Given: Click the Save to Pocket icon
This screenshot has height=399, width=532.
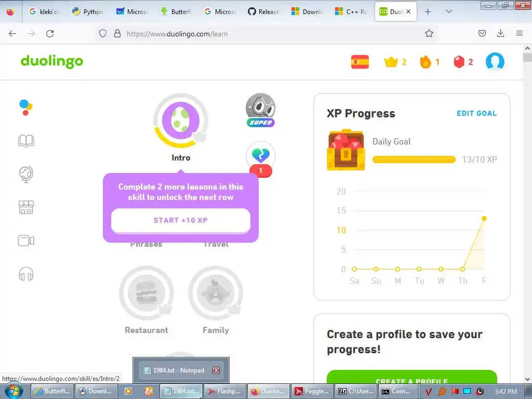Looking at the screenshot, I should (482, 33).
